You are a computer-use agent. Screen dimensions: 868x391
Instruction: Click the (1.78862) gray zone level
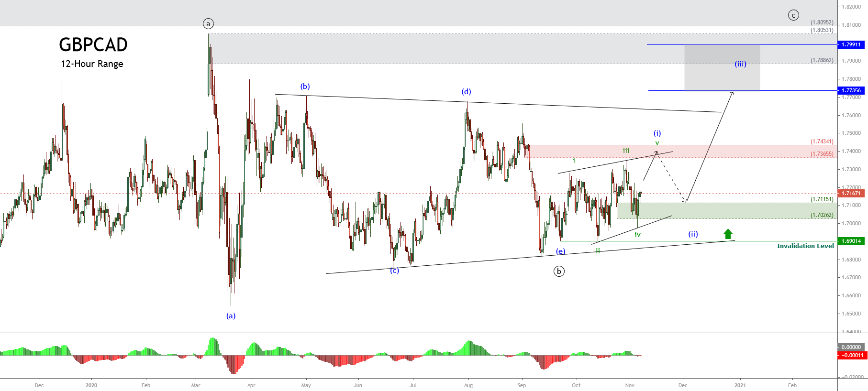tap(822, 60)
